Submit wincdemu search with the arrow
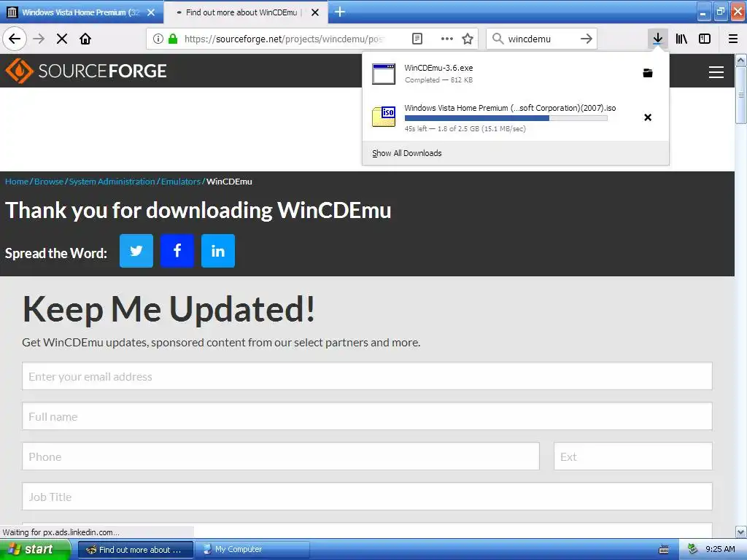The image size is (747, 560). (587, 39)
